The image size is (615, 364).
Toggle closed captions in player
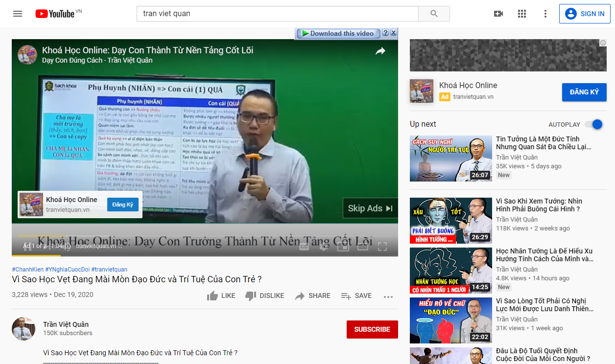[304, 247]
